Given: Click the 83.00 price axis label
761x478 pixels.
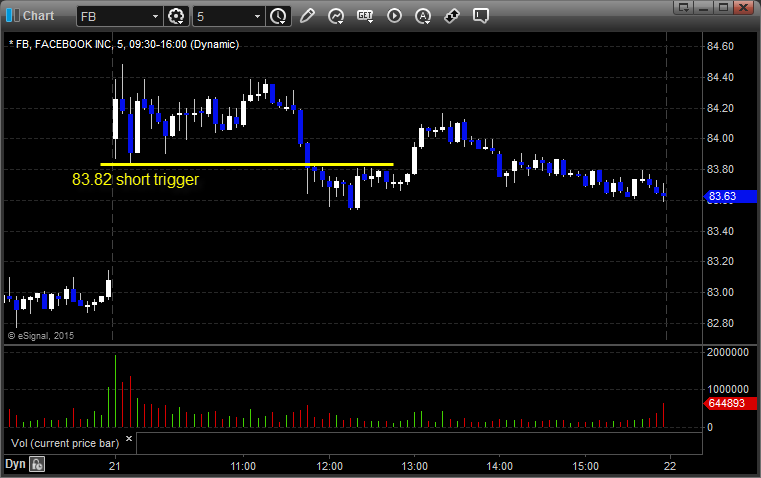Looking at the screenshot, I should coord(720,292).
